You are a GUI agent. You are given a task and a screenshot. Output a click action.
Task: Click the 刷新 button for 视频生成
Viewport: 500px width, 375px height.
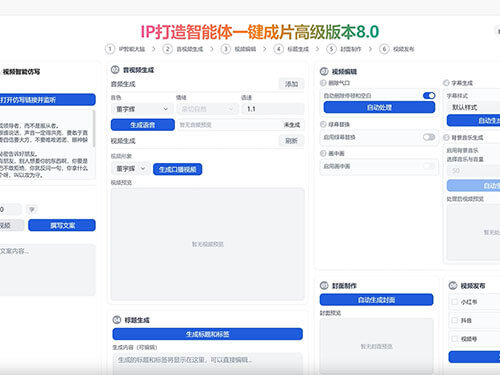pyautogui.click(x=291, y=141)
